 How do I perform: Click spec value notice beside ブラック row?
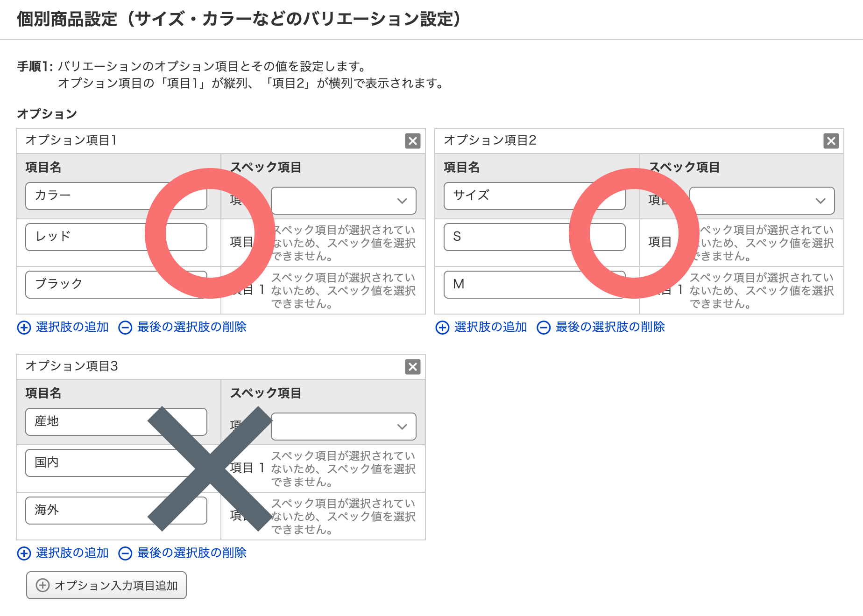click(x=343, y=291)
